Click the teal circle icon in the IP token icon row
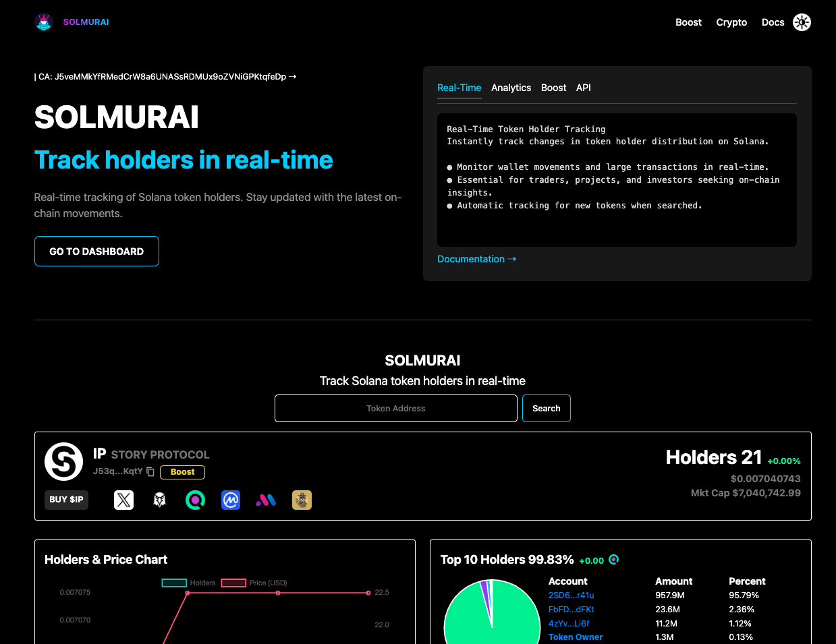Screen dimensions: 836x644 click(x=195, y=500)
